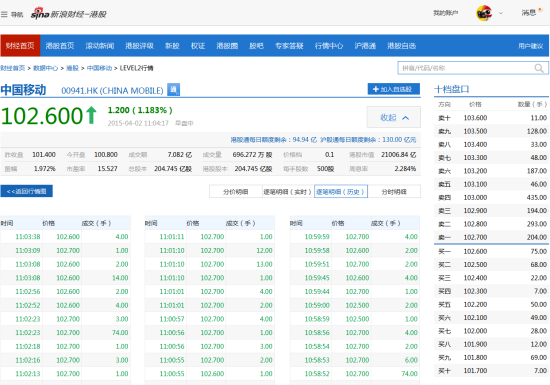The width and height of the screenshot is (550, 385).
Task: Click the blue 通 badge beside CHINA MOBILE
Action: 173,90
